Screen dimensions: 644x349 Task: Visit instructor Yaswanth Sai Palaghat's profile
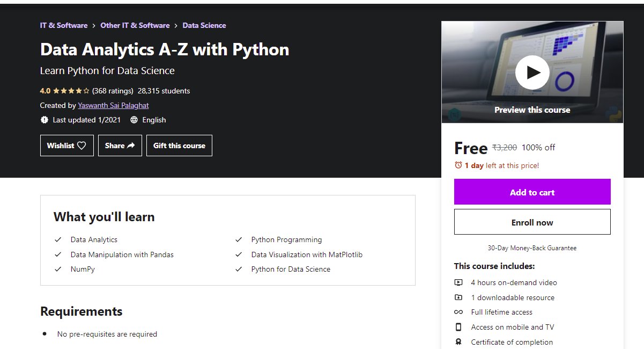[113, 105]
